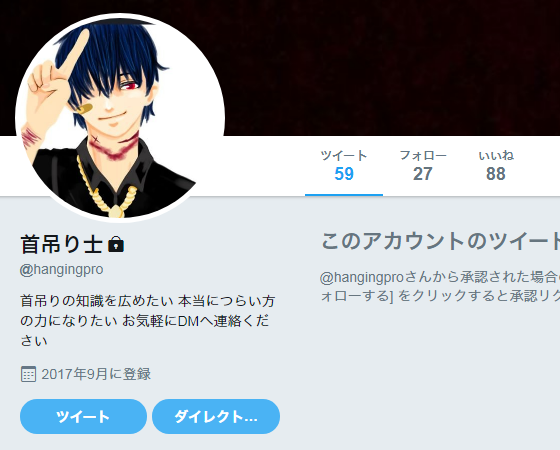Click the following count number 27
This screenshot has width=560, height=450.
coord(423,174)
